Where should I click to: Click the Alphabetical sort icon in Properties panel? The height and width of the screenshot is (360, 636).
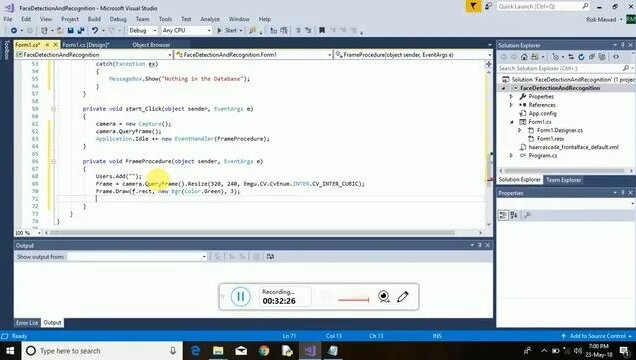pyautogui.click(x=514, y=215)
